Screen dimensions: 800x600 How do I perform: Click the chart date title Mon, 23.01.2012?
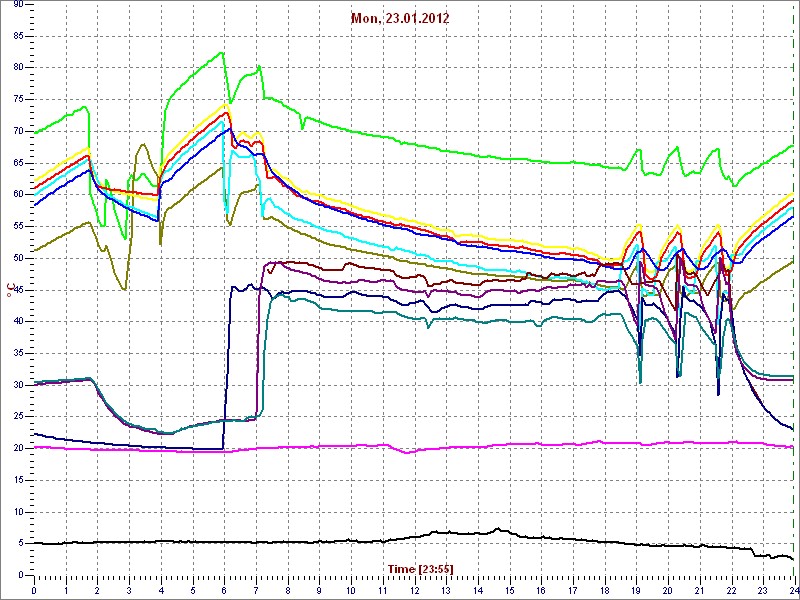[400, 19]
